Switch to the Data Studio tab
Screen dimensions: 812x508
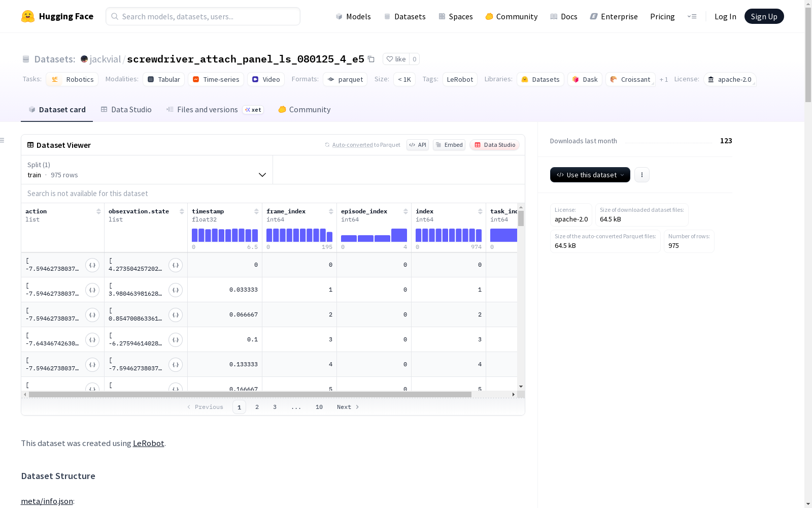tap(126, 110)
